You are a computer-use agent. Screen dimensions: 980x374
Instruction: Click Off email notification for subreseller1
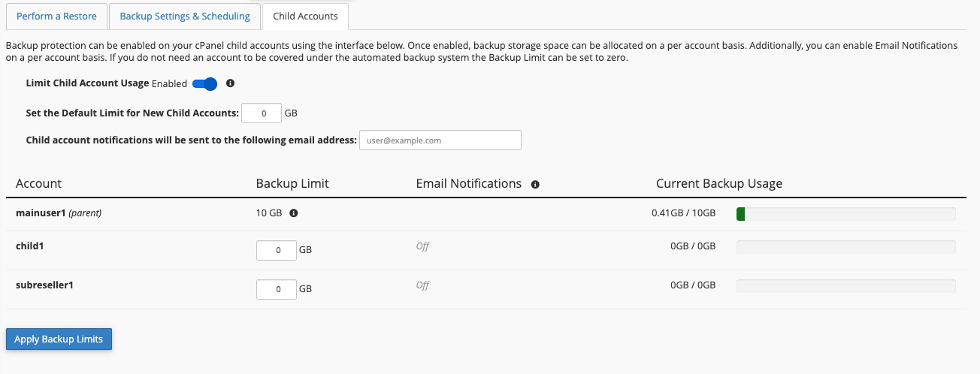point(422,285)
